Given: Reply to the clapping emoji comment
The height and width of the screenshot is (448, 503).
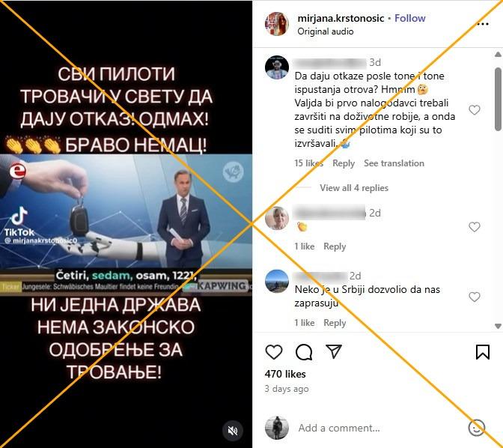Looking at the screenshot, I should pyautogui.click(x=335, y=246).
